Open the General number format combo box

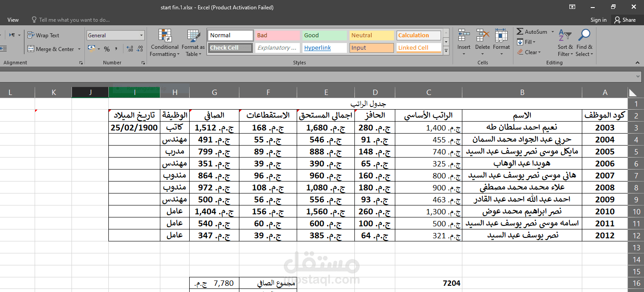pyautogui.click(x=115, y=36)
